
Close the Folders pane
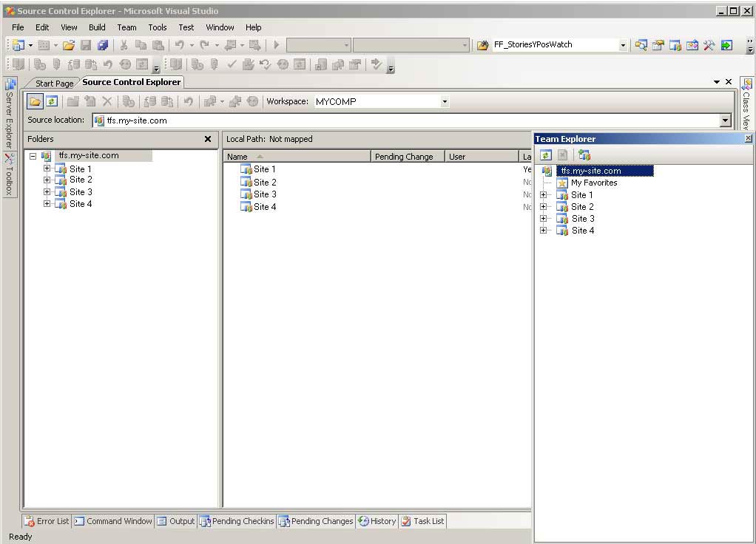[208, 139]
